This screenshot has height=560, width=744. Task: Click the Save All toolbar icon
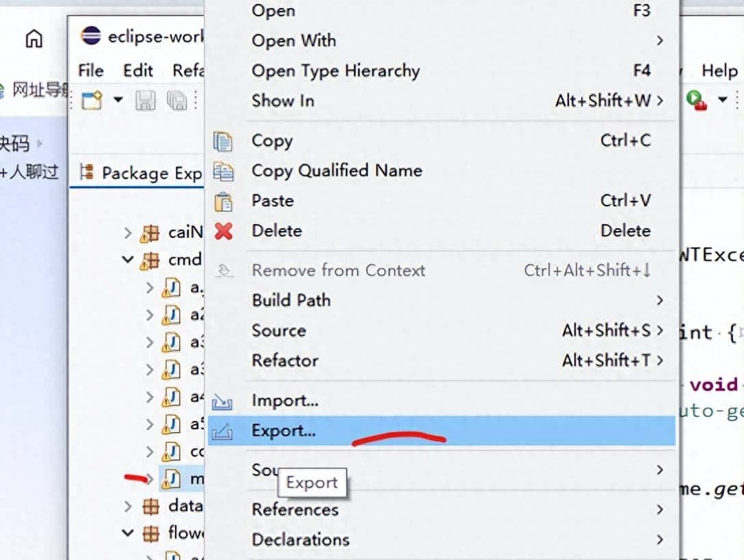point(176,100)
